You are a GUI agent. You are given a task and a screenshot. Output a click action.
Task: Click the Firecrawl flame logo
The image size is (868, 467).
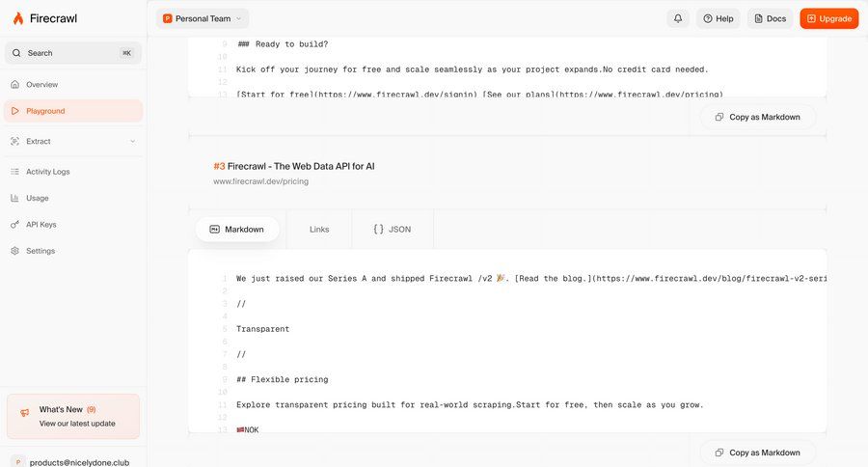pyautogui.click(x=18, y=18)
